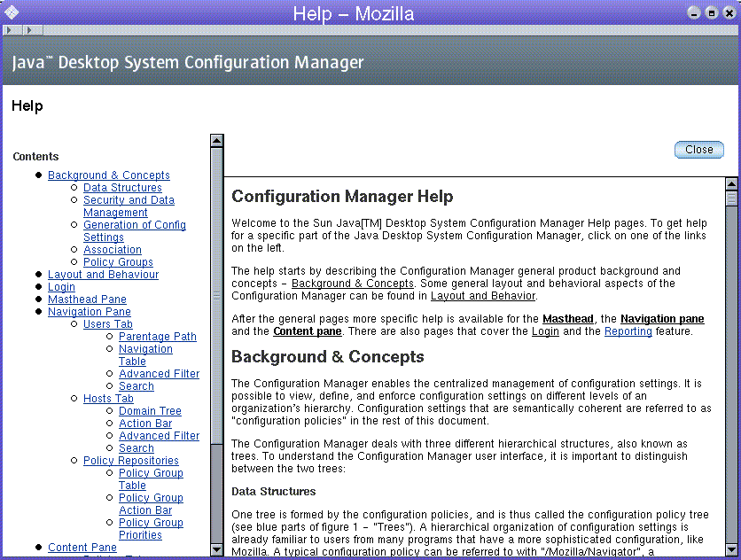Follow the bold Navigation pane link
The height and width of the screenshot is (560, 741).
tap(662, 319)
